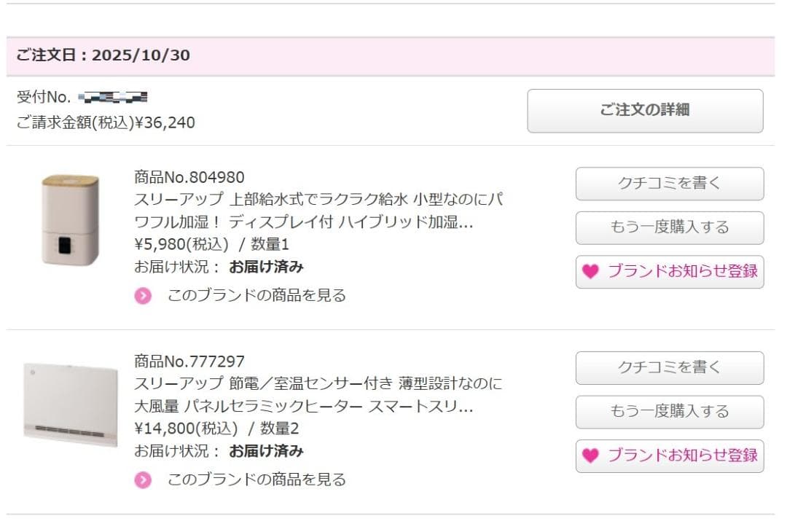This screenshot has width=787, height=532.
Task: Click the heart icon on the humidifier's brand notification button
Action: point(590,272)
